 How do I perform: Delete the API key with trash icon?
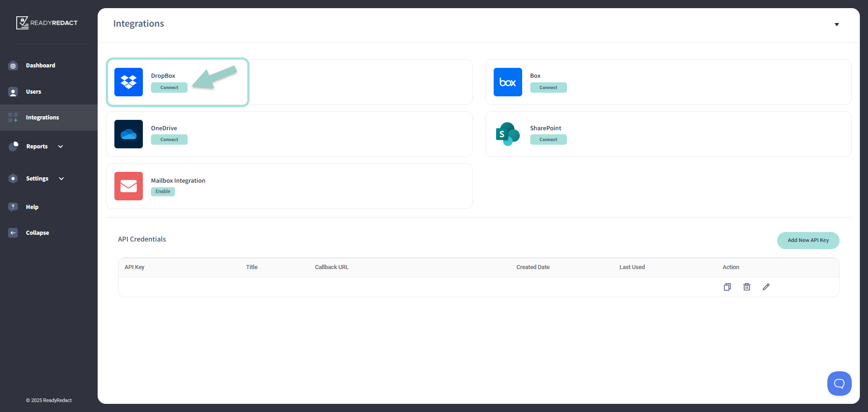tap(747, 287)
